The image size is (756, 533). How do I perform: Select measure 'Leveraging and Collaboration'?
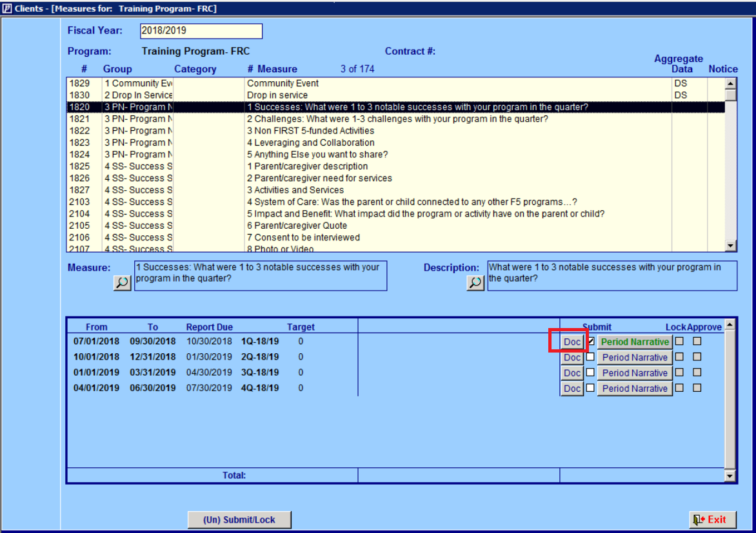click(395, 142)
